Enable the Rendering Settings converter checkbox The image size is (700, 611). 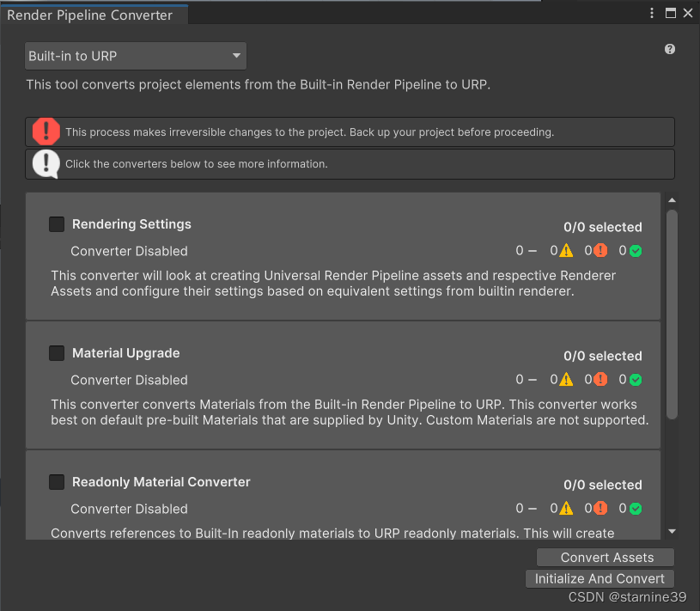click(x=57, y=224)
